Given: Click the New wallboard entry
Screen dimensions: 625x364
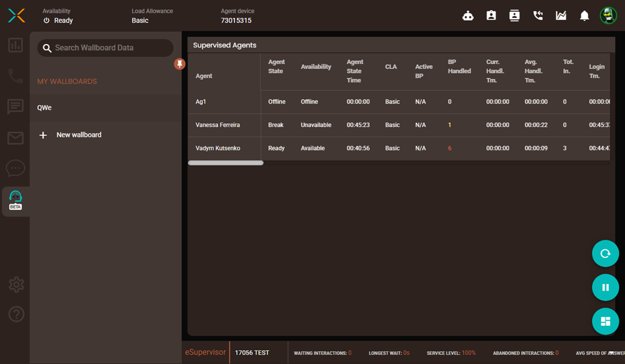Looking at the screenshot, I should click(79, 135).
